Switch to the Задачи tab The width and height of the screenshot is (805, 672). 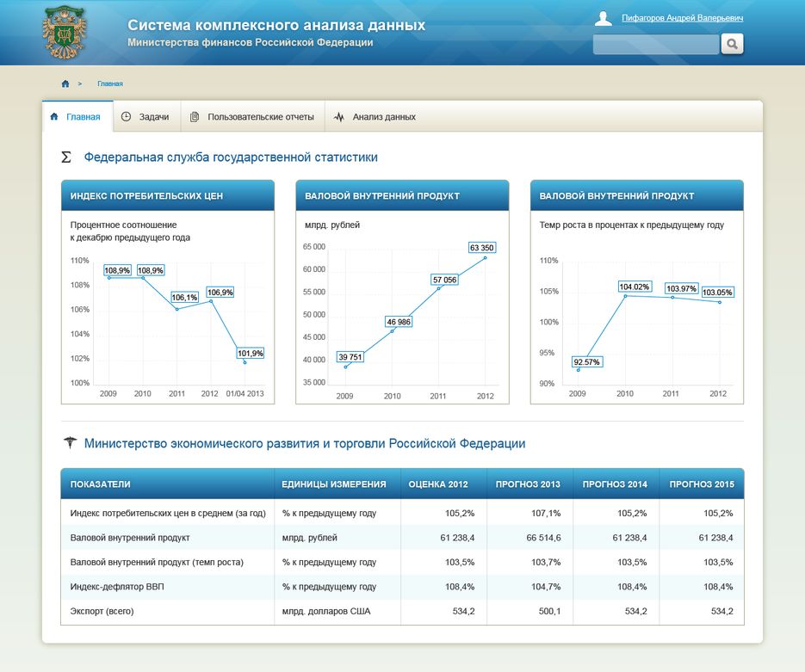[147, 117]
